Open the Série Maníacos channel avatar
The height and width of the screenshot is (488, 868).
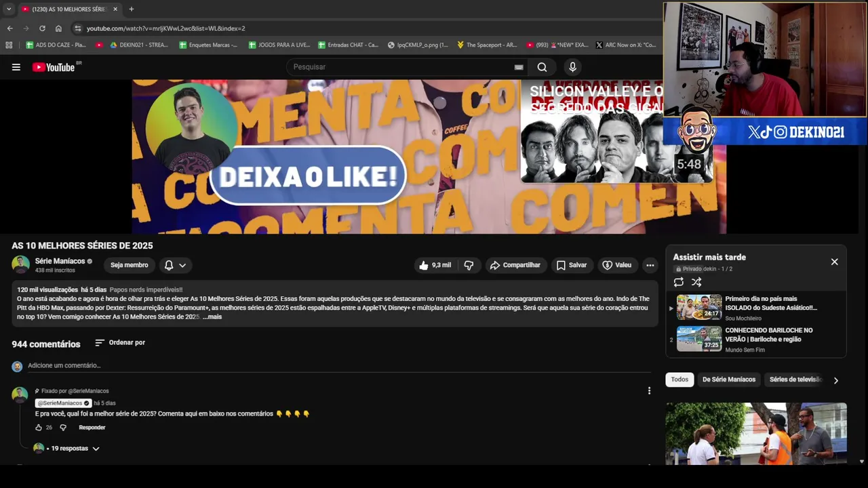20,265
